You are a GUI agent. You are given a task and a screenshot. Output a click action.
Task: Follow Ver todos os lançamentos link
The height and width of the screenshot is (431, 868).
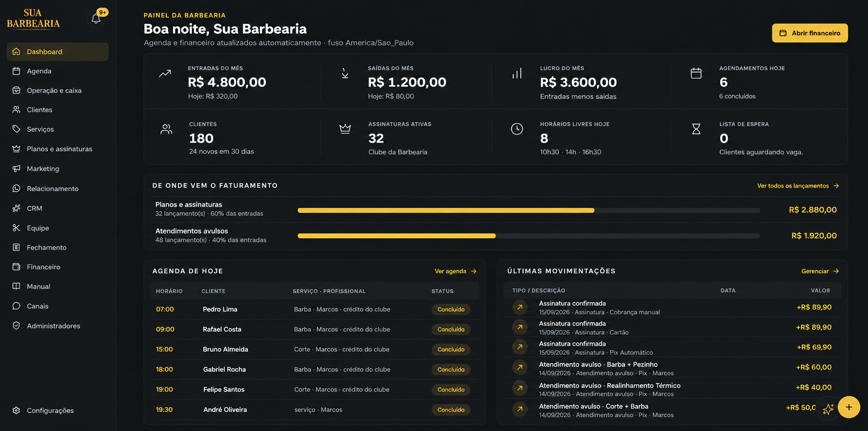tap(798, 186)
